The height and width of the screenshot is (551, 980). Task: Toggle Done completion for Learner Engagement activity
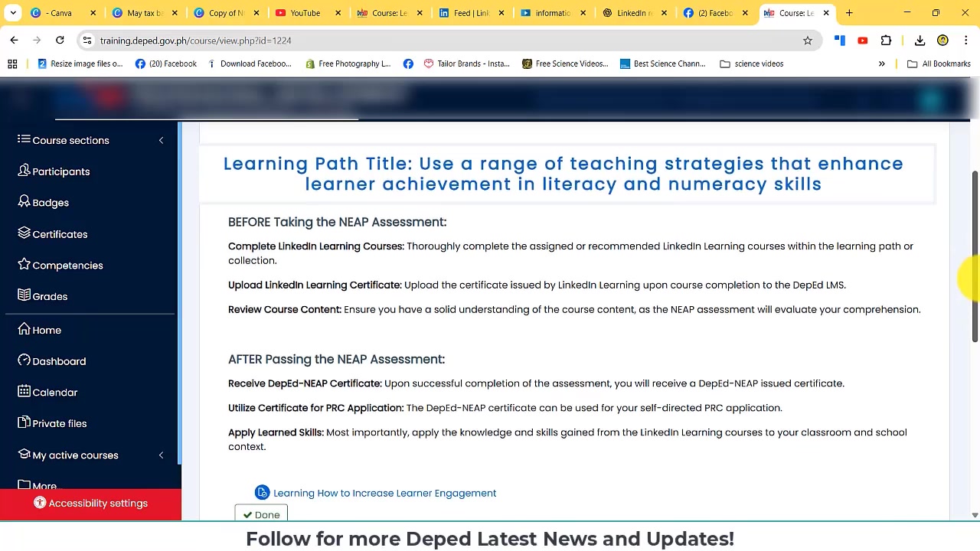tap(261, 514)
